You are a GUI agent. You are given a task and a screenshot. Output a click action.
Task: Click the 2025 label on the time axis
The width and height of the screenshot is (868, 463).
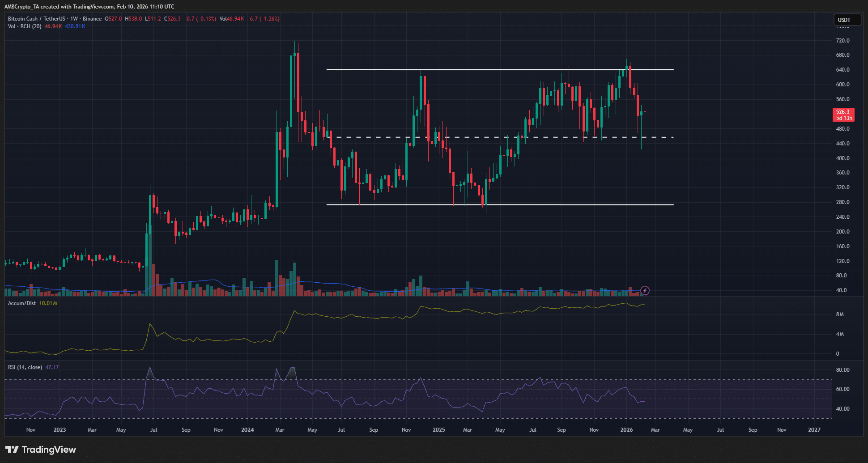pos(439,430)
